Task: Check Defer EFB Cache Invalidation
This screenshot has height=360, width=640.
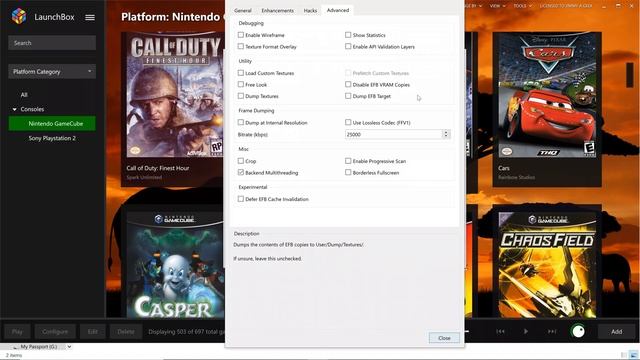Action: pyautogui.click(x=241, y=199)
